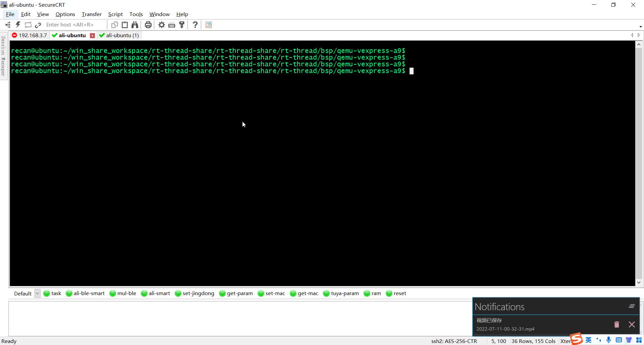Image resolution: width=644 pixels, height=345 pixels.
Task: Run the set-mac button
Action: point(271,293)
